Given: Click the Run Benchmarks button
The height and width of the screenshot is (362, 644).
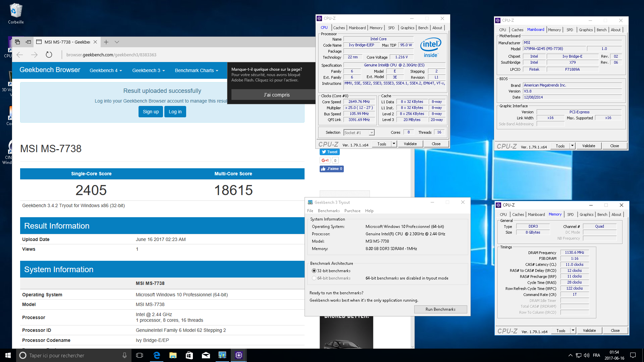Looking at the screenshot, I should 440,309.
